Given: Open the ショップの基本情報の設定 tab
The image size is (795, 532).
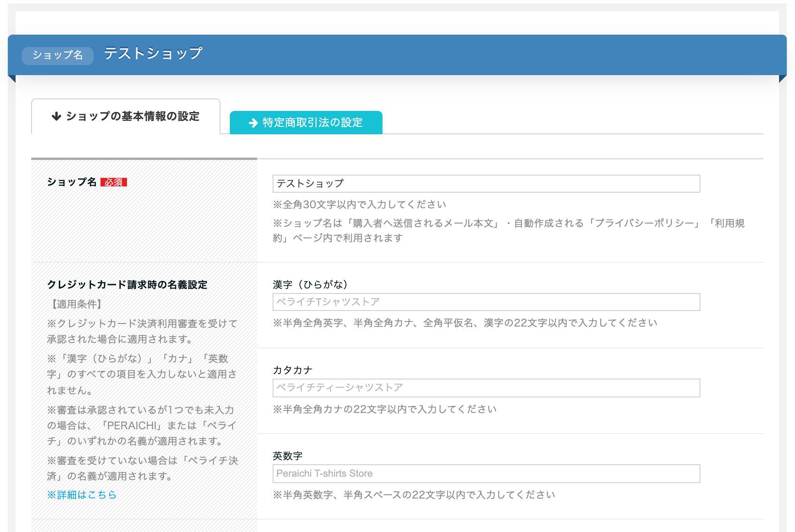Looking at the screenshot, I should click(x=126, y=116).
